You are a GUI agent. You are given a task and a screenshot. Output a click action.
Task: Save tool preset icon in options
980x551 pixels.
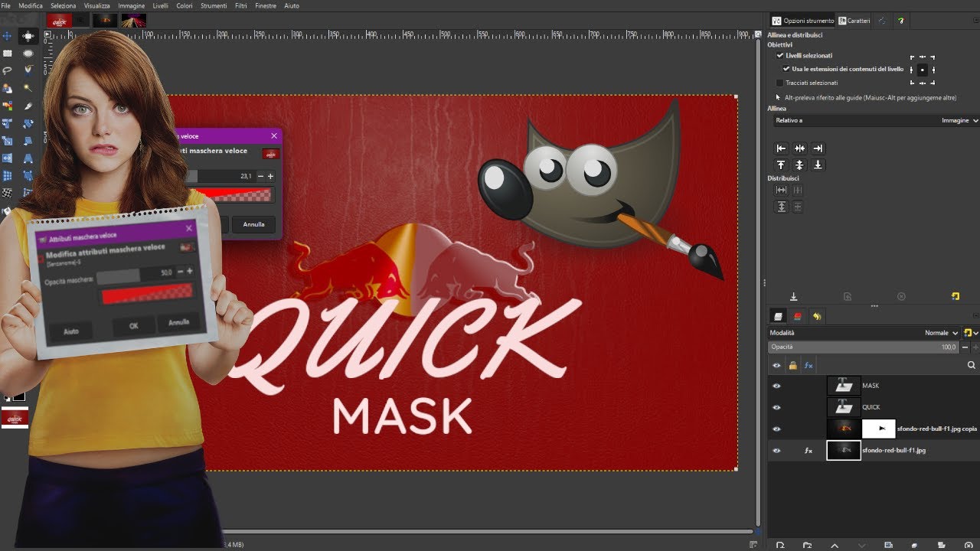coord(794,296)
